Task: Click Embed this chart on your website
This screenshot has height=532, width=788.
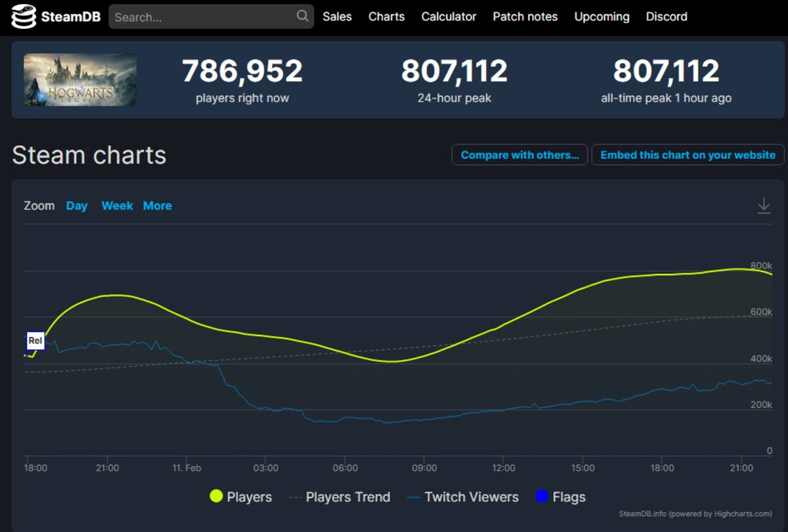Action: tap(688, 155)
